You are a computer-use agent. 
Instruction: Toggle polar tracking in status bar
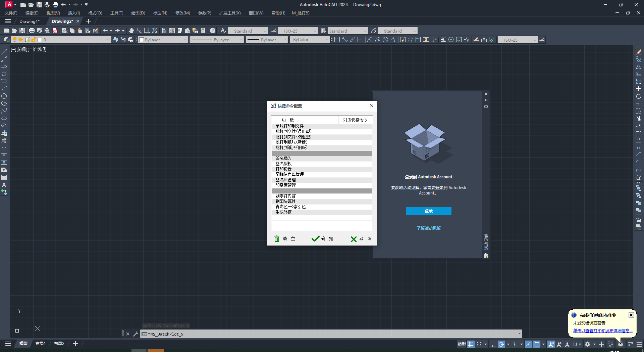[501, 344]
